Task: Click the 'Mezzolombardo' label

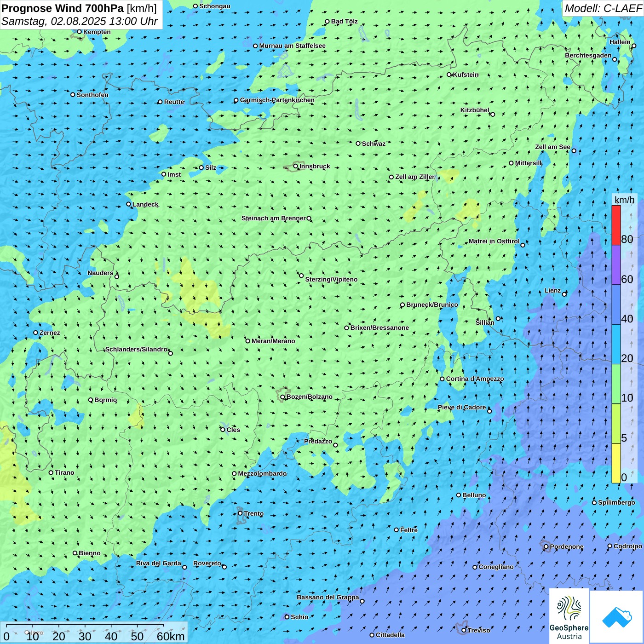Action: 262,473
